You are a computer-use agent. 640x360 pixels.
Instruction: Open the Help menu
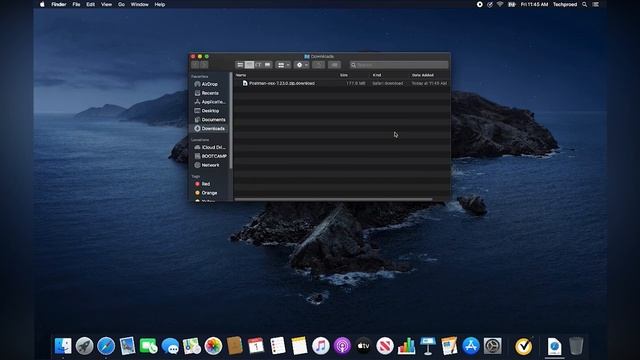pyautogui.click(x=160, y=4)
